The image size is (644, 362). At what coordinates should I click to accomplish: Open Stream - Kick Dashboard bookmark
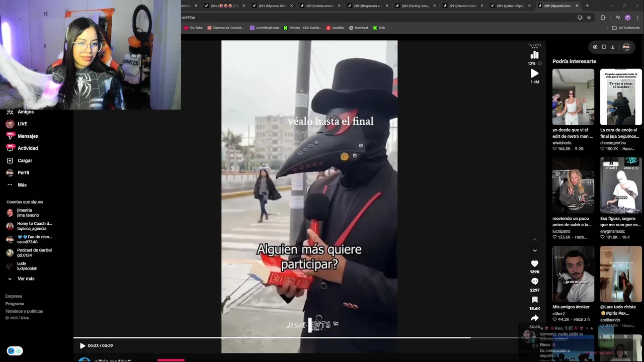(302, 28)
